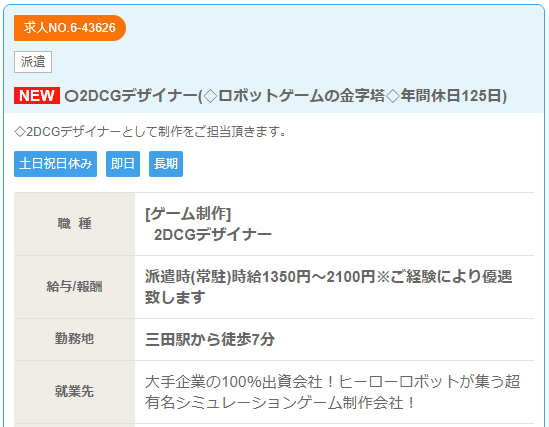Screen dimensions: 549x427
Task: Click the 時給1350円～2100円 salary text
Action: 303,277
